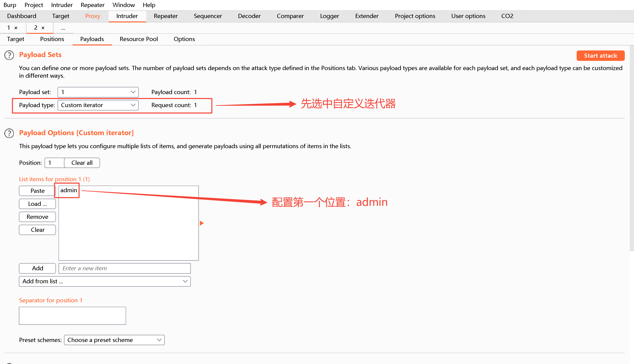Click the orange arrow beside the list box
This screenshot has height=364, width=634.
click(202, 223)
